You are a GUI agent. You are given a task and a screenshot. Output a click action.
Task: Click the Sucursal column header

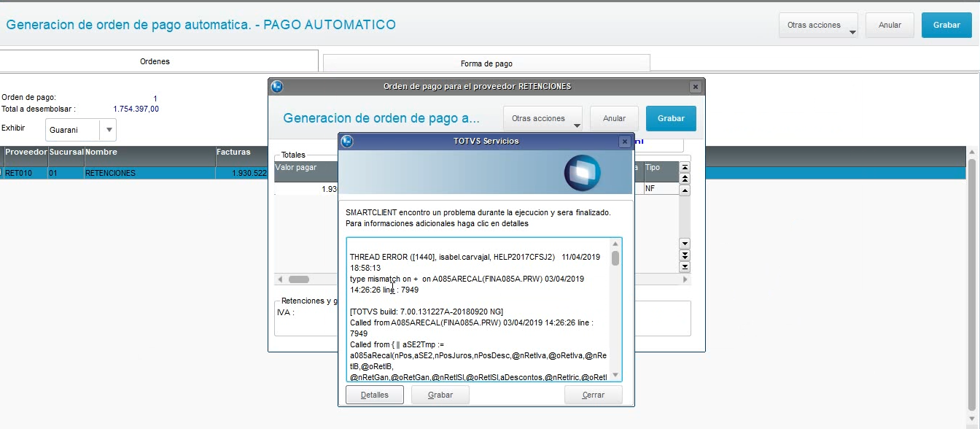point(66,152)
